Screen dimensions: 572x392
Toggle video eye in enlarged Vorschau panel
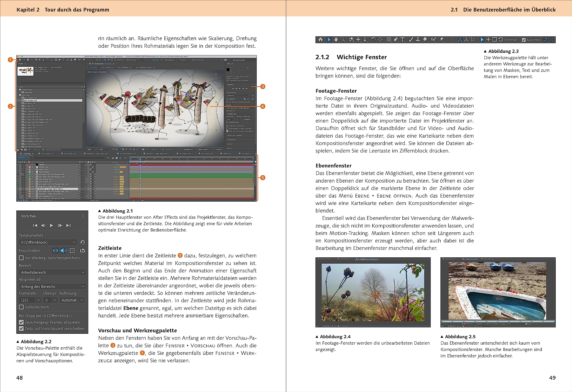[x=56, y=251]
